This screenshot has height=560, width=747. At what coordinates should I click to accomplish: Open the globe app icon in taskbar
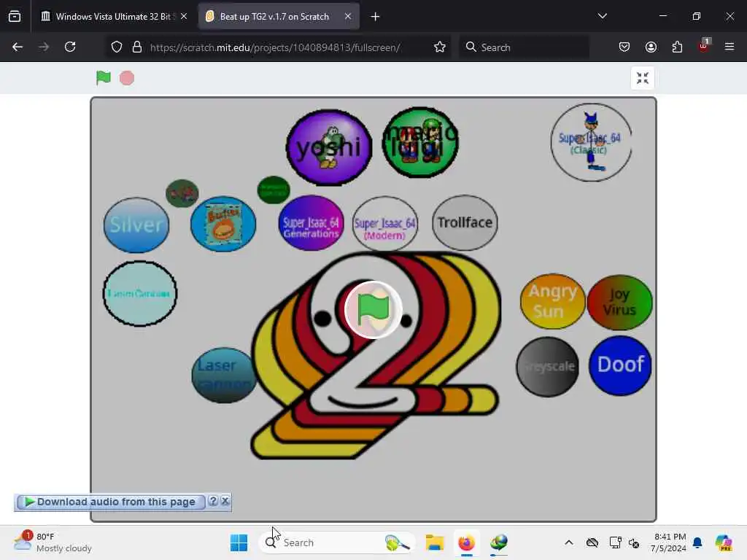(x=498, y=542)
